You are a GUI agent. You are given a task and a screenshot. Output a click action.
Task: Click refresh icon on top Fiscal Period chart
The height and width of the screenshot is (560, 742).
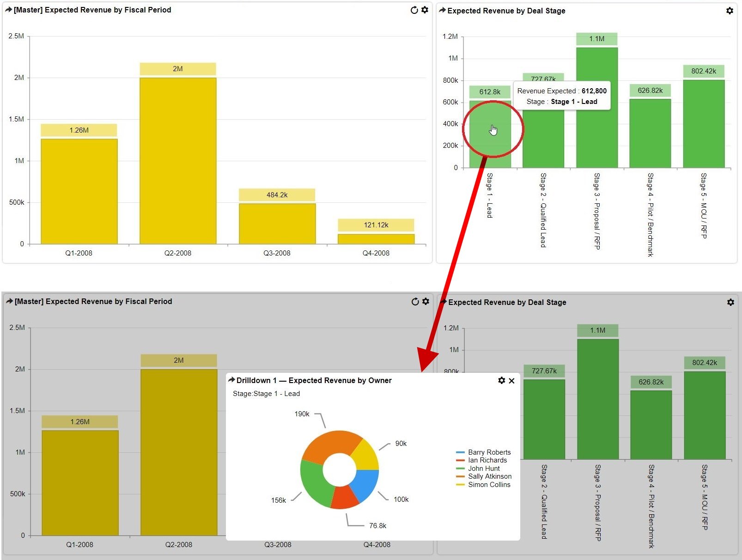click(414, 10)
